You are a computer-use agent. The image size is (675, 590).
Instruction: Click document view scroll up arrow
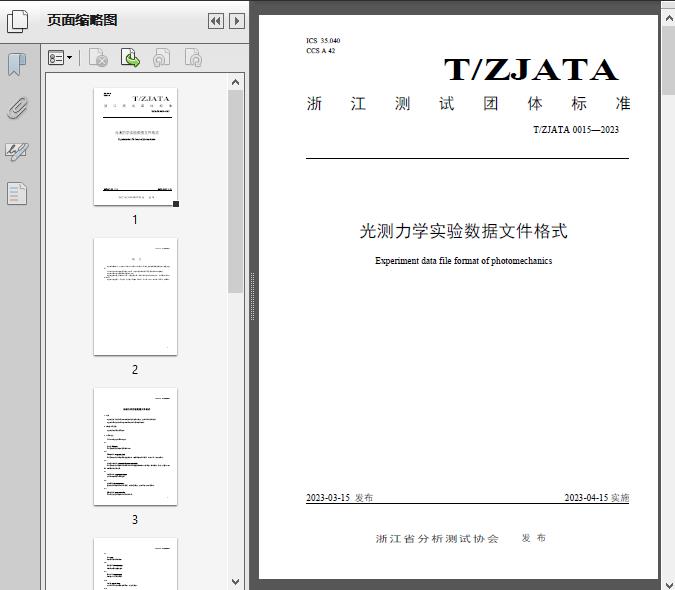[x=669, y=18]
